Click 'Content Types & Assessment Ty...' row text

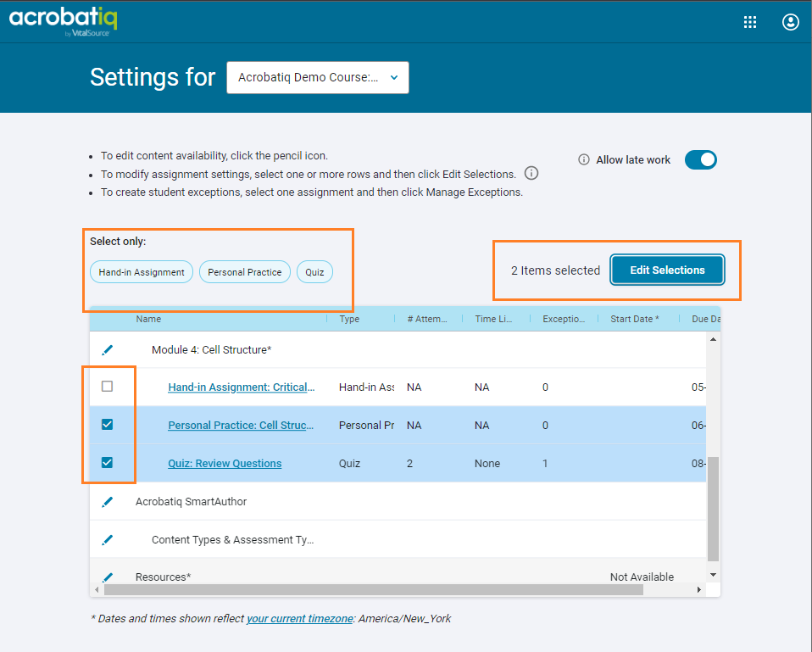tap(232, 539)
